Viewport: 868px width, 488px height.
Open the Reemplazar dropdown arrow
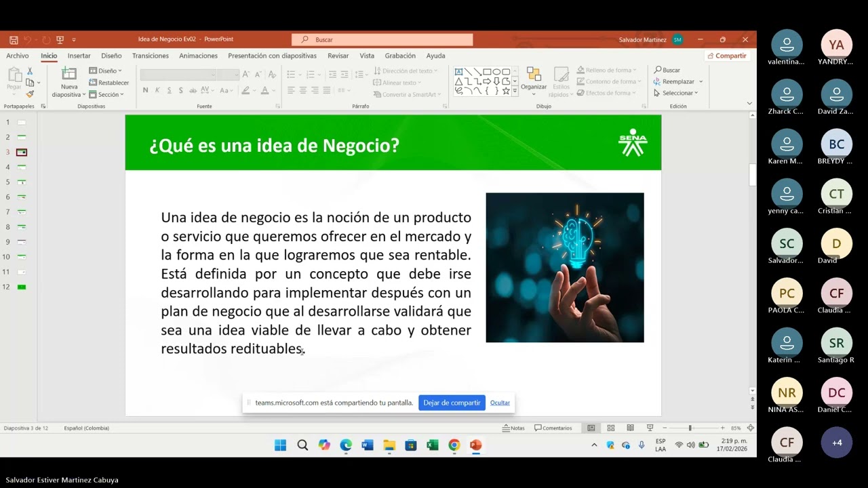(701, 81)
